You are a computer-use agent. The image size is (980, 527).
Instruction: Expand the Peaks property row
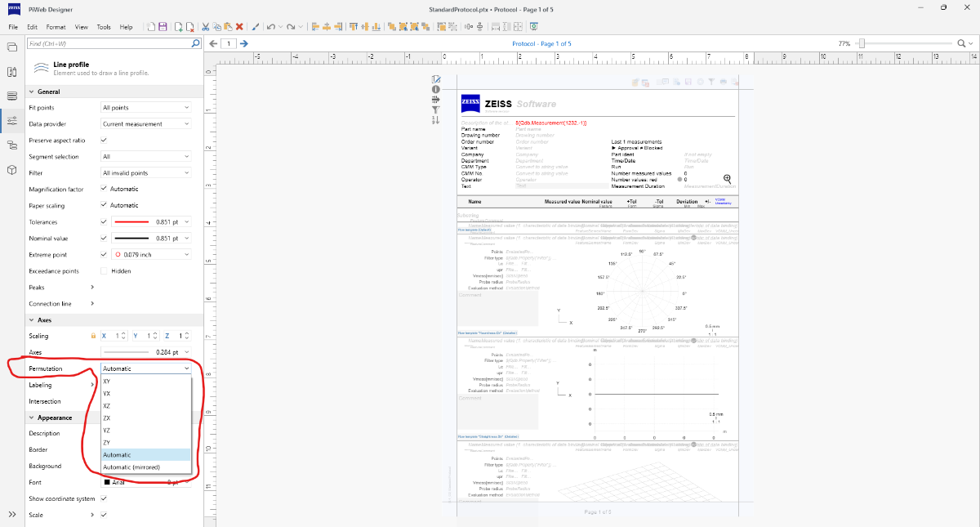coord(91,288)
